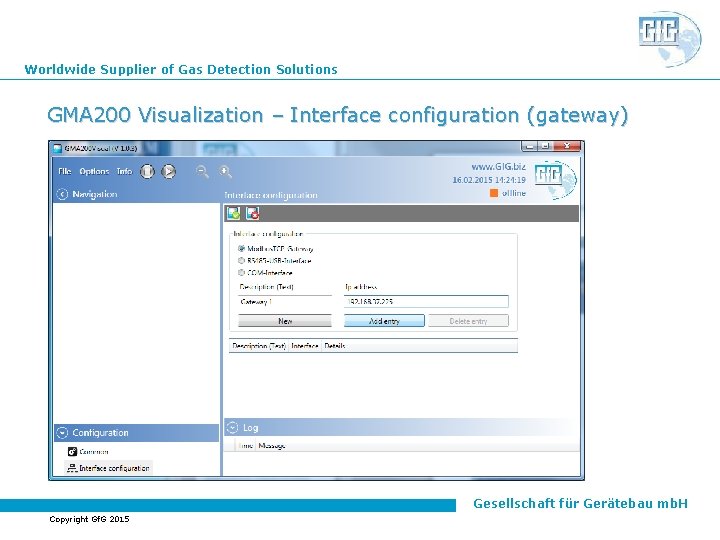Click the www.GfG.biz link
The image size is (720, 540).
(x=498, y=167)
